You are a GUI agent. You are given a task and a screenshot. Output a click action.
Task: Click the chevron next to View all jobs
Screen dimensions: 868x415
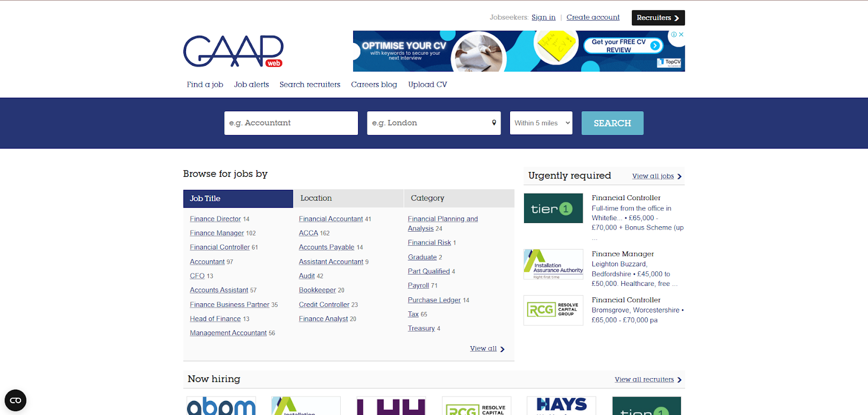pyautogui.click(x=679, y=176)
